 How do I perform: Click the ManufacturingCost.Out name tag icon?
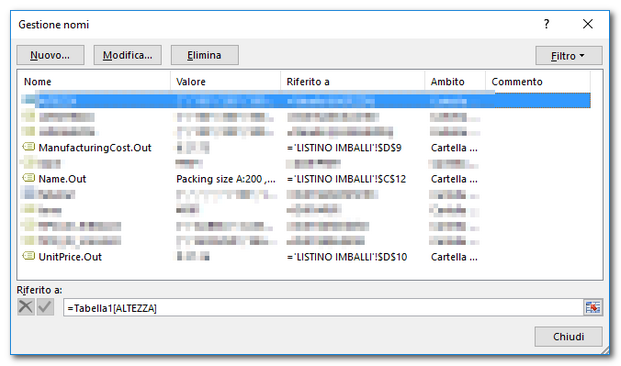pos(29,147)
